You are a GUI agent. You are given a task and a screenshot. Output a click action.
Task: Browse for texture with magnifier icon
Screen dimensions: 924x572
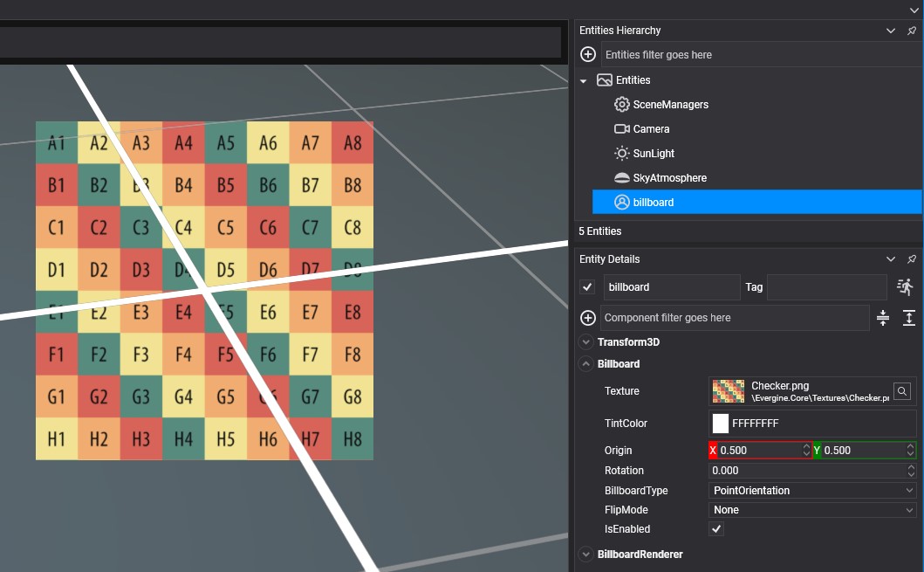click(x=903, y=391)
